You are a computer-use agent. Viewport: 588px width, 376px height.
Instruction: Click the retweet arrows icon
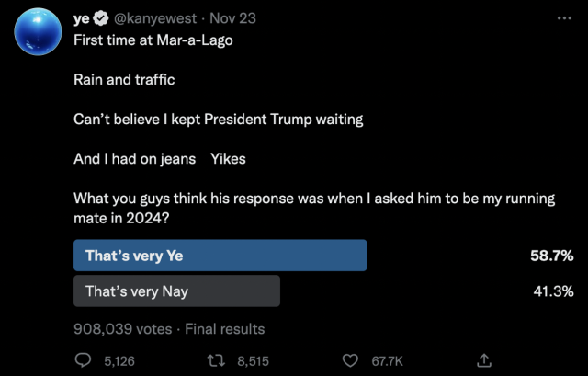(216, 361)
